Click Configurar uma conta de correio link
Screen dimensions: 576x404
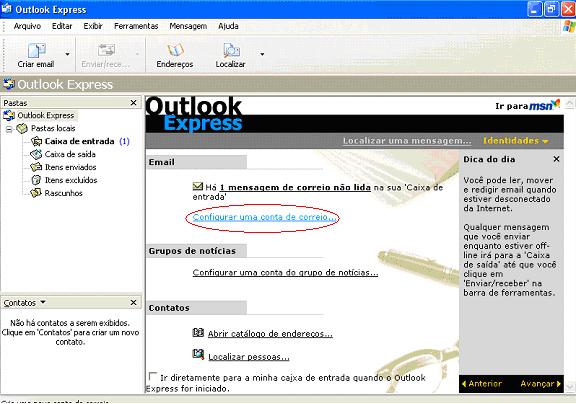pos(264,217)
